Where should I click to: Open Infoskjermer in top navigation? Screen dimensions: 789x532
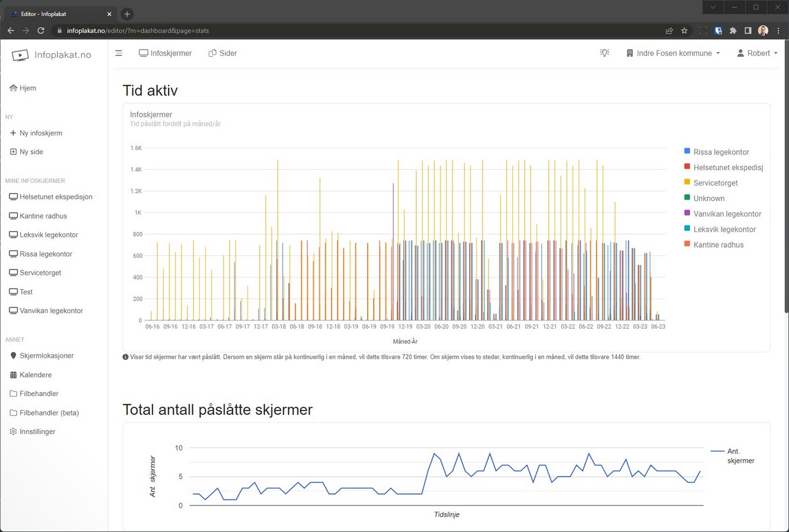(x=165, y=53)
